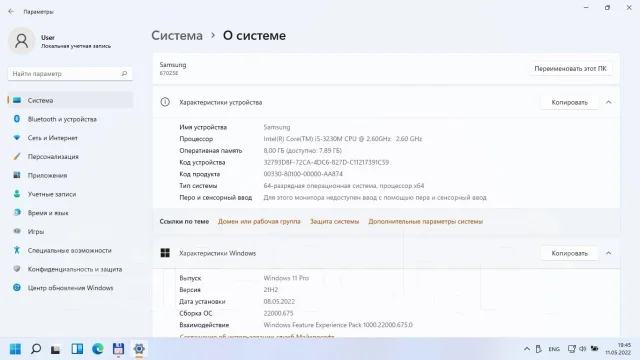Open the USB safely remove tray icon
This screenshot has width=640, height=360.
pyautogui.click(x=539, y=349)
